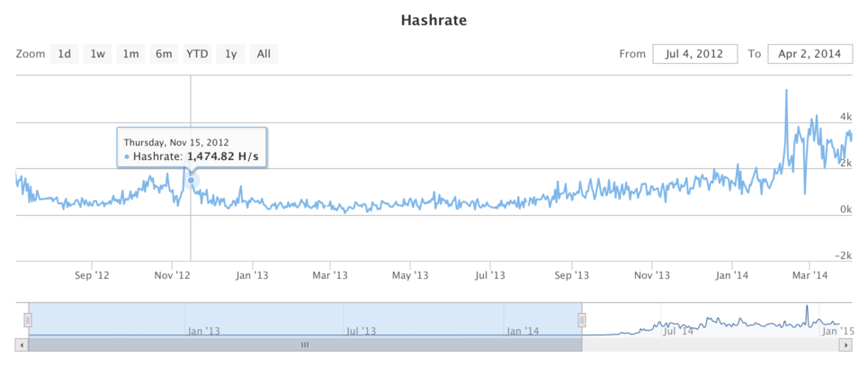The image size is (868, 375).
Task: Click the navigator left handle grip
Action: coord(28,319)
